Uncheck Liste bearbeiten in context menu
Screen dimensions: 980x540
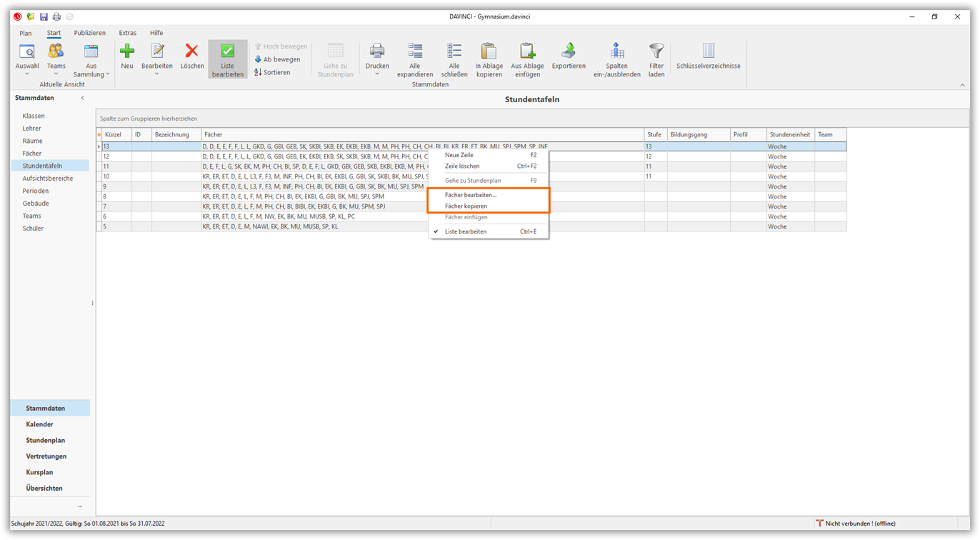coord(466,231)
